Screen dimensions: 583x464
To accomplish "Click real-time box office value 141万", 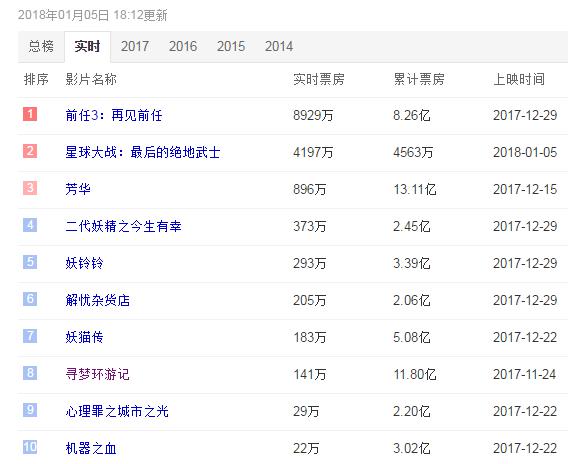I will [310, 374].
